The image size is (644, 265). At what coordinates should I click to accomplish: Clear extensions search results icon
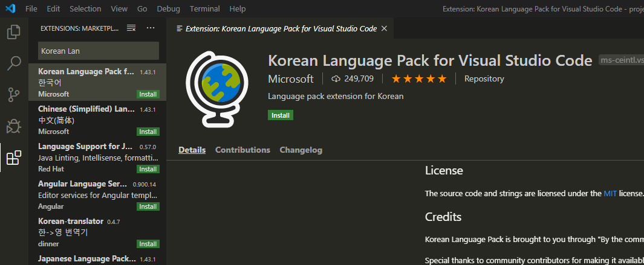pyautogui.click(x=131, y=28)
